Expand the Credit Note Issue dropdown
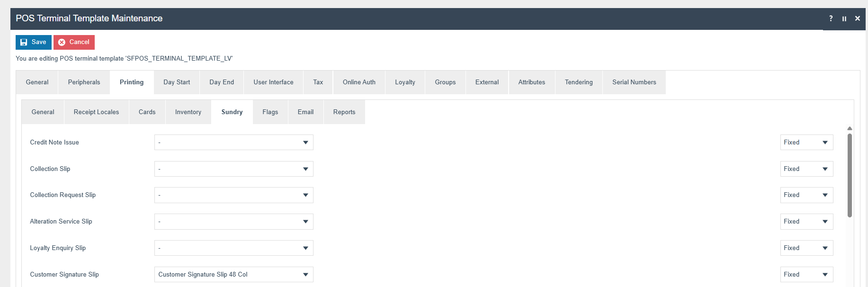The width and height of the screenshot is (868, 287). (x=233, y=143)
